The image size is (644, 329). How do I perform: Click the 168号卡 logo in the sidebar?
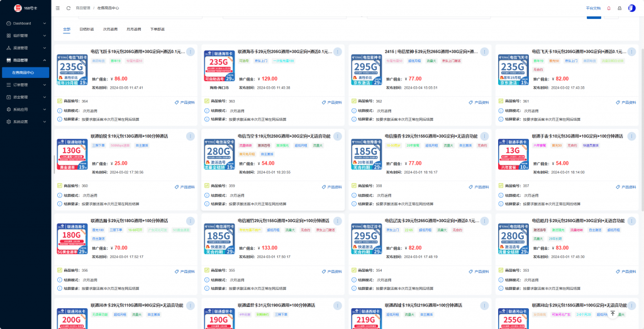[x=25, y=8]
